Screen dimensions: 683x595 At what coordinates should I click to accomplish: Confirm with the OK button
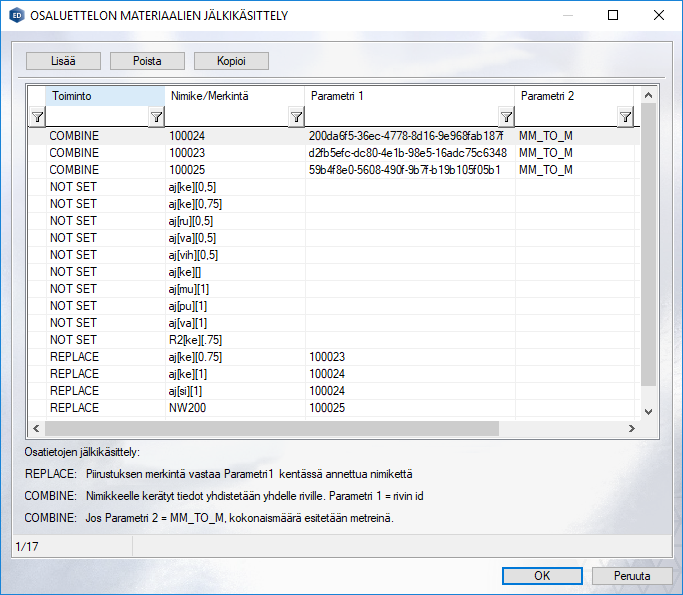[542, 576]
